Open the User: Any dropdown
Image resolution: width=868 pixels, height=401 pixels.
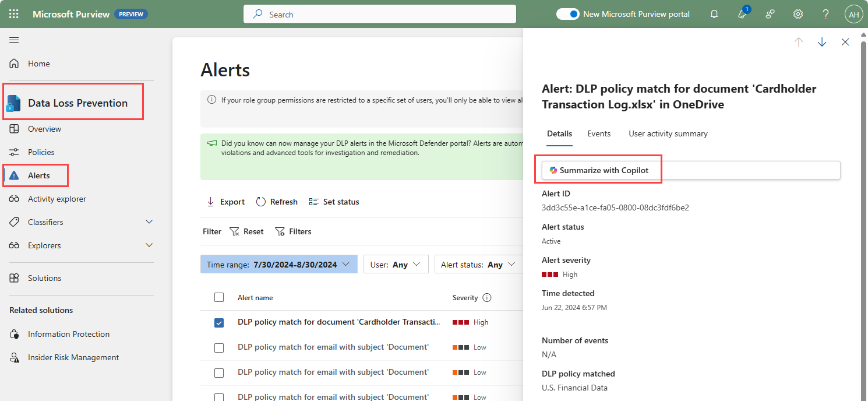(x=396, y=264)
